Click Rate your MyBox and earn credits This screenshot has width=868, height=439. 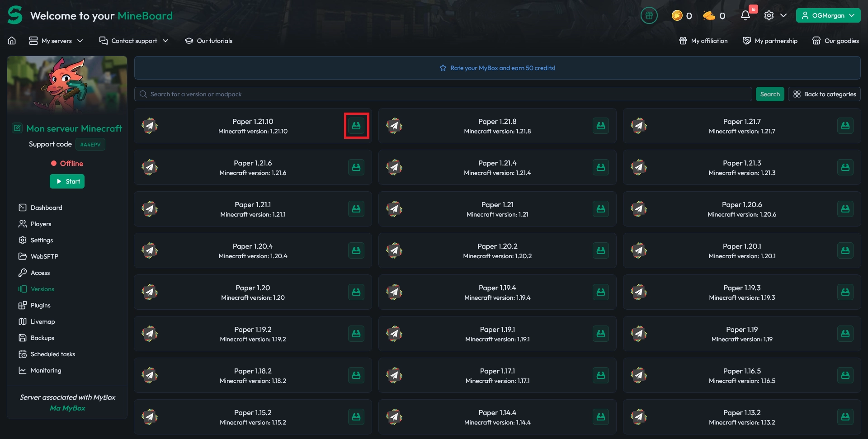pos(497,68)
